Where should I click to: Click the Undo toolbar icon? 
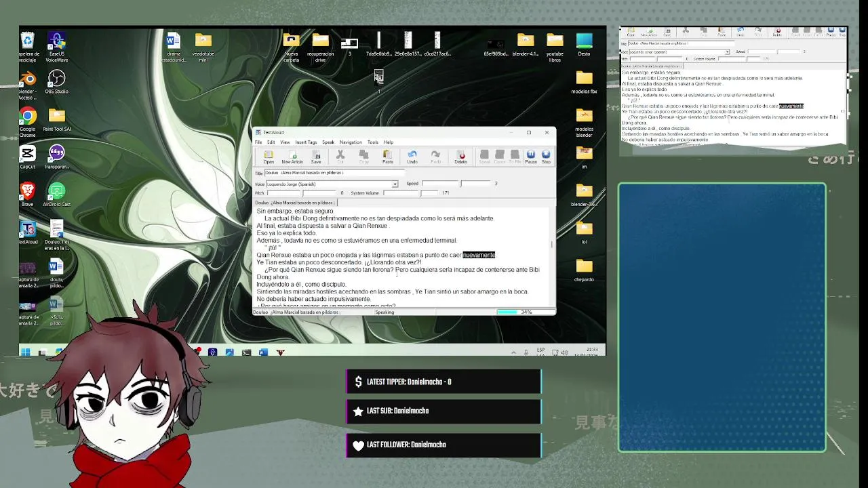[412, 157]
